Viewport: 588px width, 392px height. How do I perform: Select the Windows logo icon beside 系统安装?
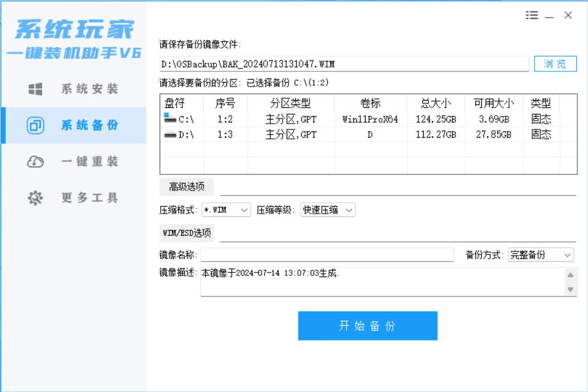(34, 88)
